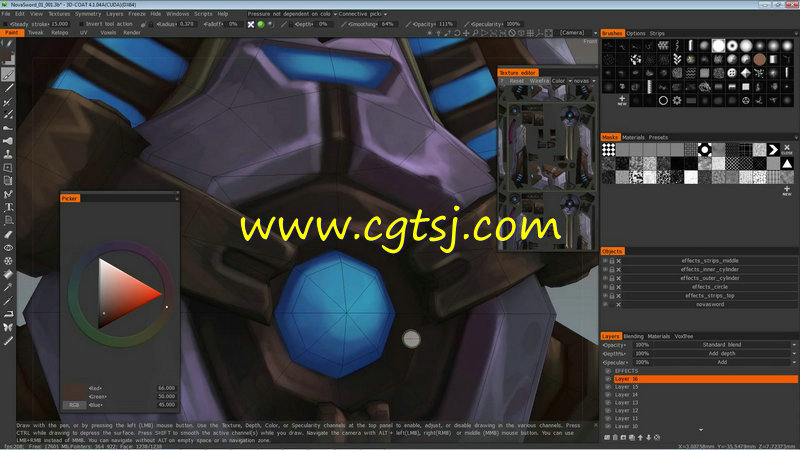Image resolution: width=800 pixels, height=450 pixels.
Task: Open Standard blend dropdown
Action: (x=722, y=345)
